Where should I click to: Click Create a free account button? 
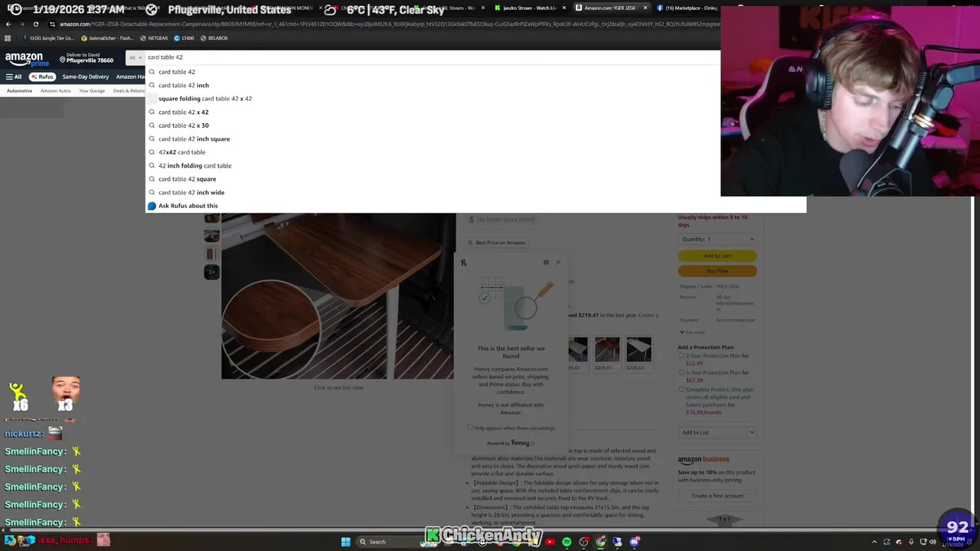[x=717, y=496]
